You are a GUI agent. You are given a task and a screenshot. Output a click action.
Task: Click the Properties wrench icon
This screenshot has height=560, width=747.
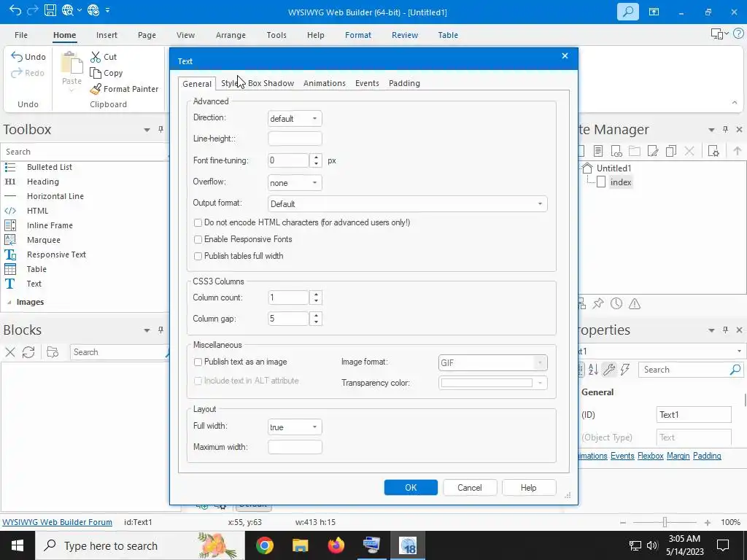(609, 370)
